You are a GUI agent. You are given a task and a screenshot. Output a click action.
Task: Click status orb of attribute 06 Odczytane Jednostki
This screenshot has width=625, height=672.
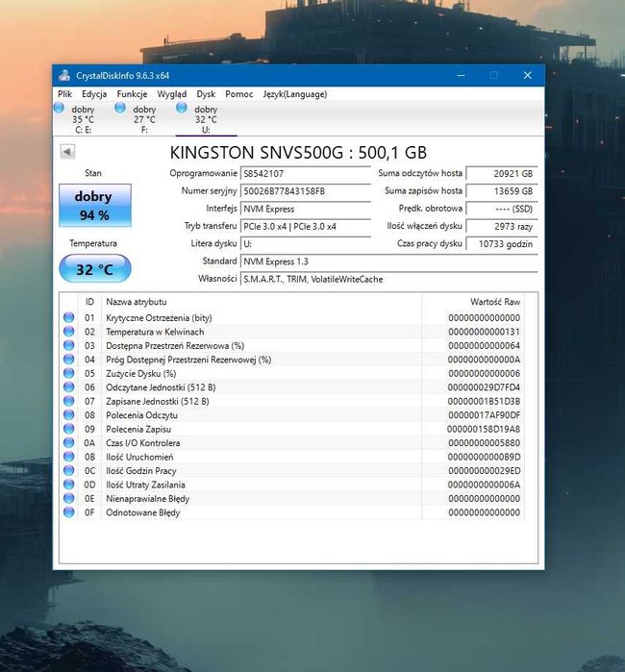(x=68, y=387)
